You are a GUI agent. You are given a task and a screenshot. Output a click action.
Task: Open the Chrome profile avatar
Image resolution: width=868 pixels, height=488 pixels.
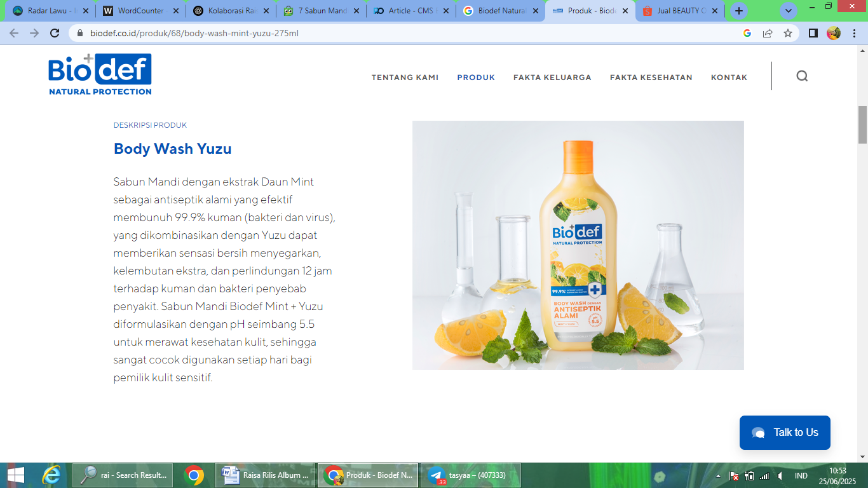(834, 33)
